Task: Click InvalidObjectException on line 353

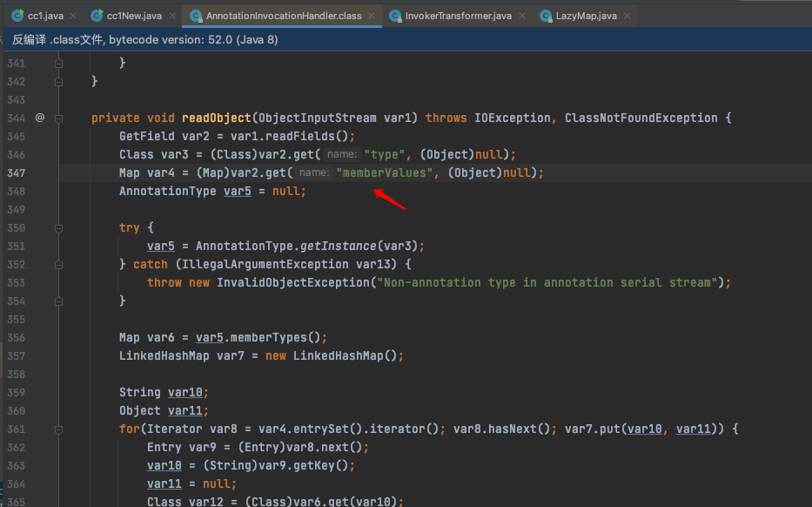Action: [293, 282]
